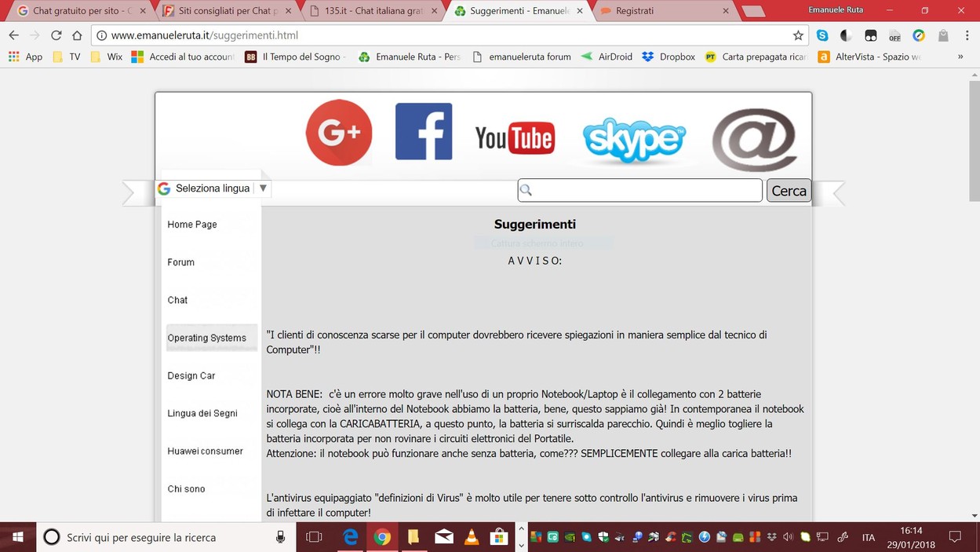Screen dimensions: 980x552
Task: Select Operating Systems in the sidebar
Action: tap(211, 338)
